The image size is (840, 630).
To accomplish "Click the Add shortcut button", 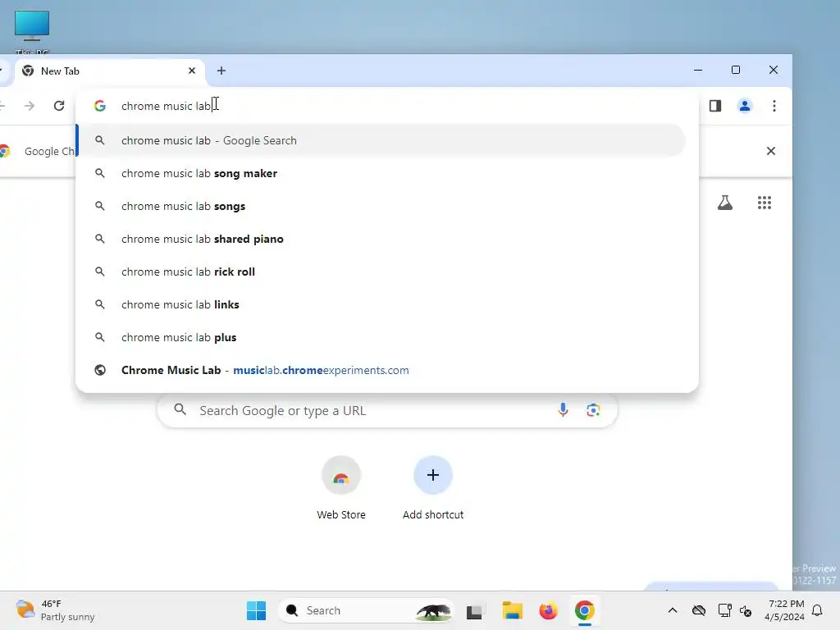I will (x=433, y=487).
